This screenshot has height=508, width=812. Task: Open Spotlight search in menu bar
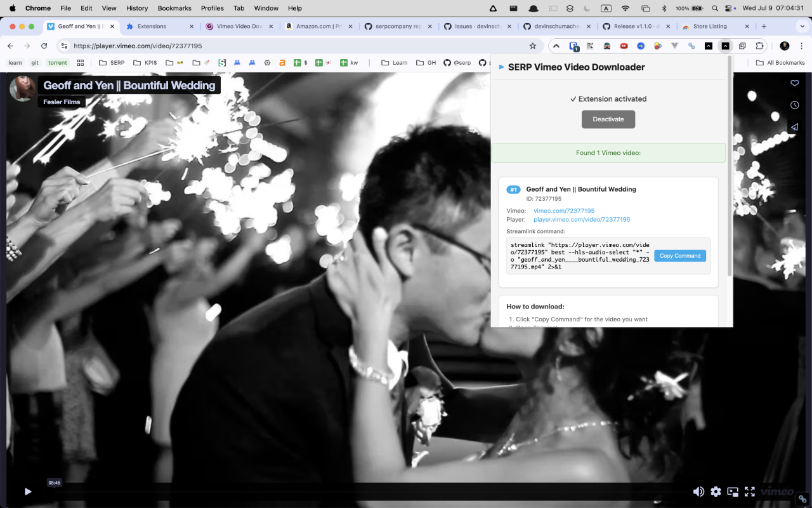715,8
